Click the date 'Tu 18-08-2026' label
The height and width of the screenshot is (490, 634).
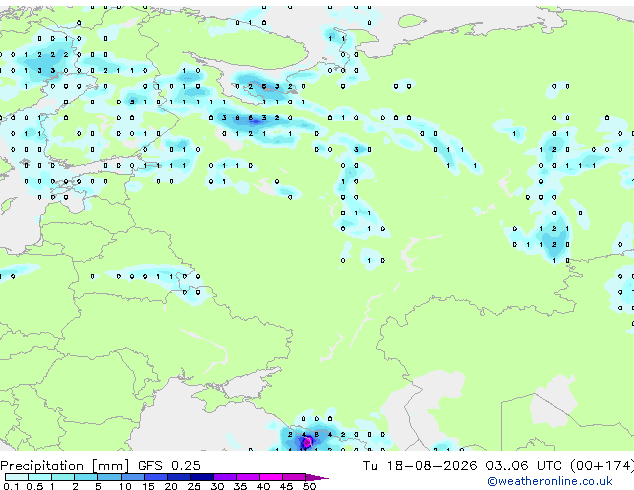[x=420, y=466]
